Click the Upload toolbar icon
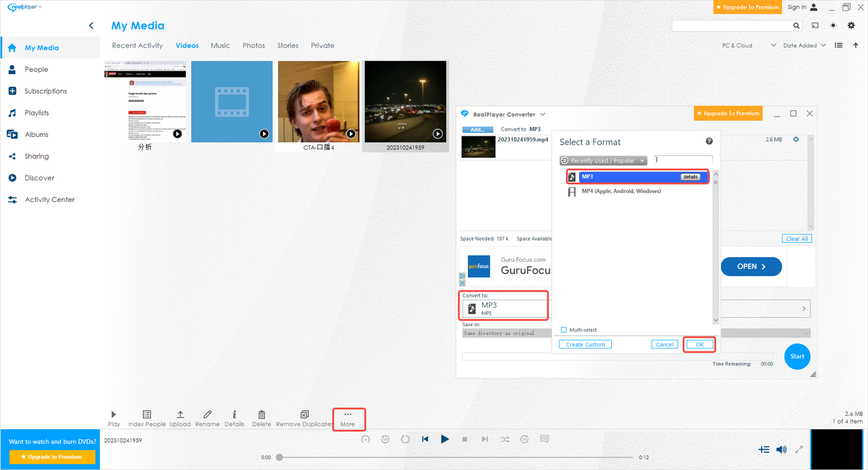 180,418
